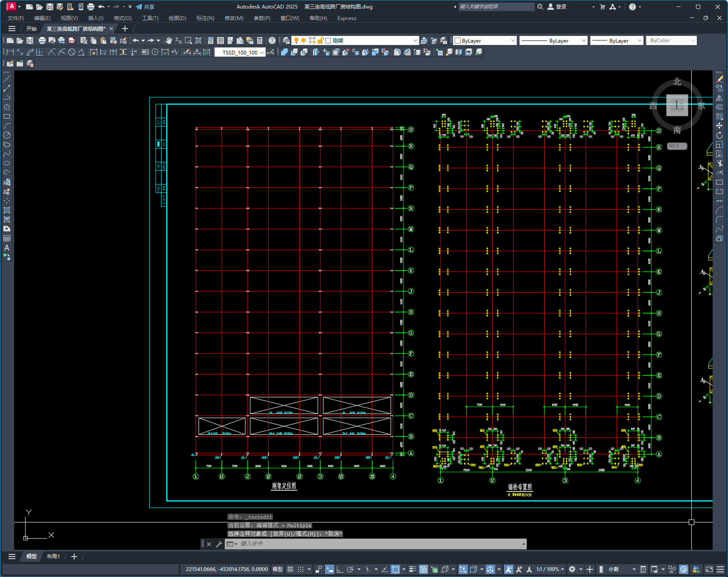This screenshot has width=728, height=577.
Task: Open the QuickCalc calculator icon
Action: point(260,40)
